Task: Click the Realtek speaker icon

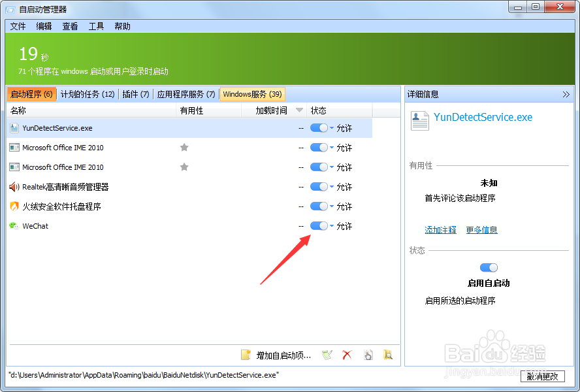Action: 14,187
